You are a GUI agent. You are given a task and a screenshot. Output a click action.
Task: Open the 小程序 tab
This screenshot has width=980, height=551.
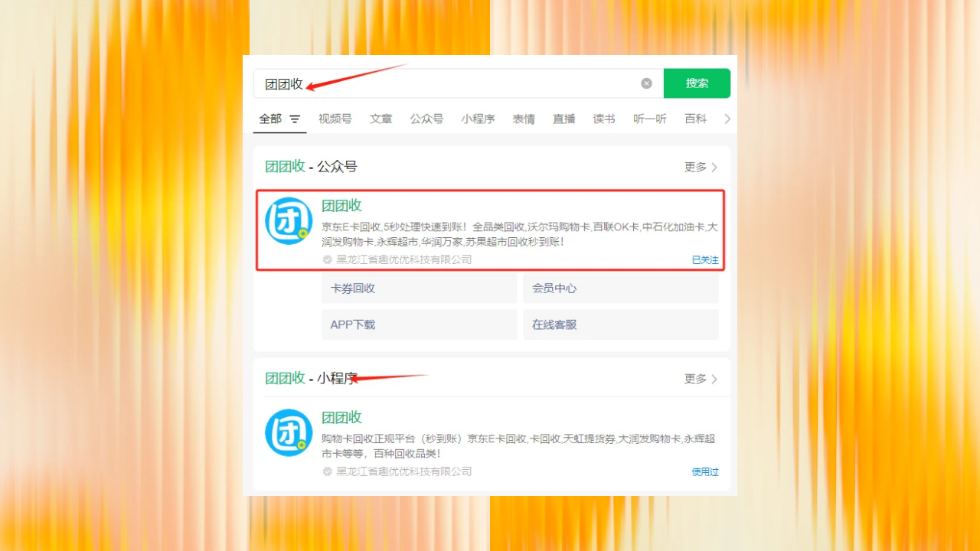pos(478,119)
